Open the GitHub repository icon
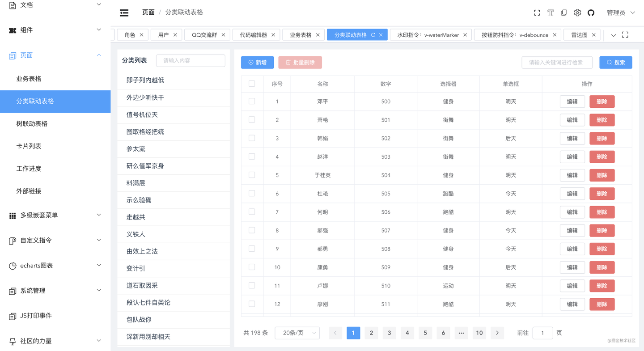Image resolution: width=644 pixels, height=351 pixels. point(591,13)
